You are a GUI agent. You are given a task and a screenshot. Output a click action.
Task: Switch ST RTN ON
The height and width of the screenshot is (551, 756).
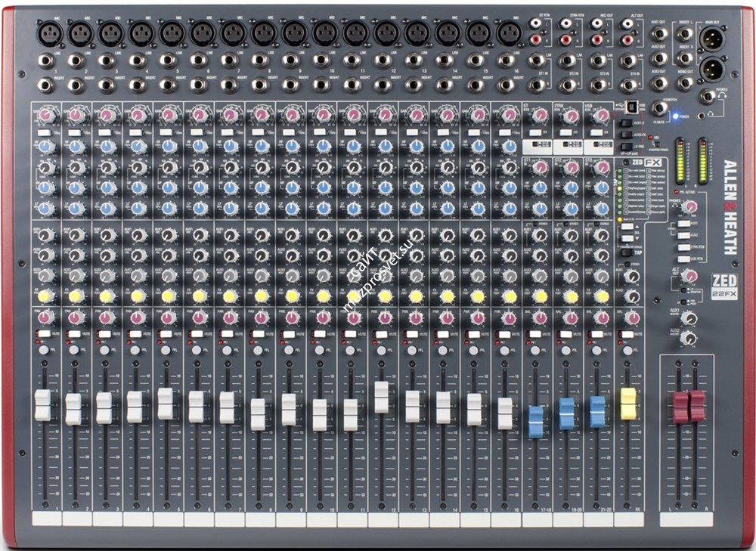[x=535, y=132]
